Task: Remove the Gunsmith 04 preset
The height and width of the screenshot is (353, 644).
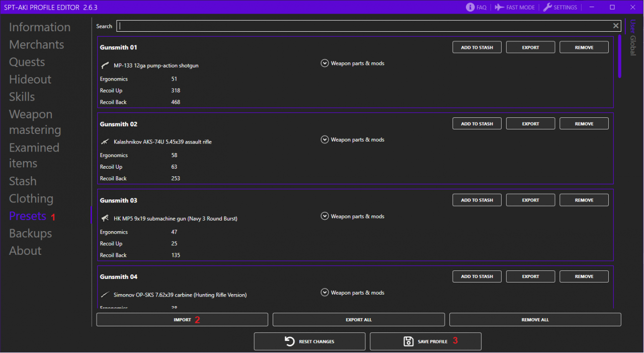Action: click(584, 276)
